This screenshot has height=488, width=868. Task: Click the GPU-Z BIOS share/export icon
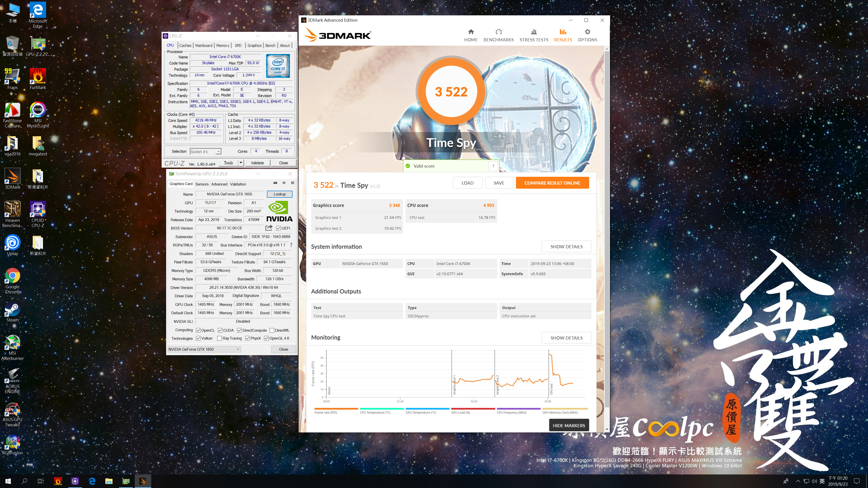tap(269, 228)
